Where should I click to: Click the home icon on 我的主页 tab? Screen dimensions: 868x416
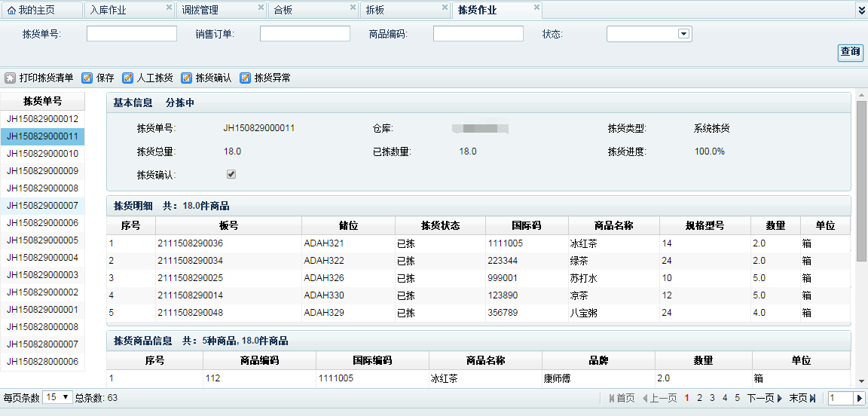(11, 11)
